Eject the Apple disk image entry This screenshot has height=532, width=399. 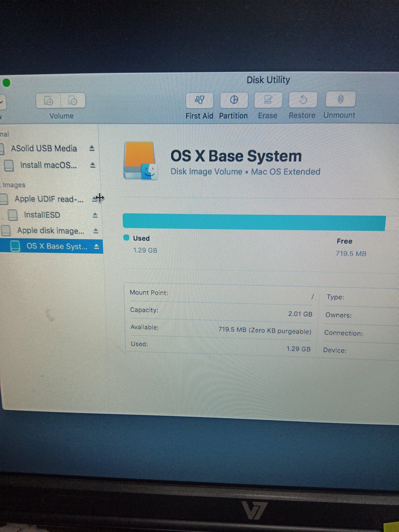pyautogui.click(x=96, y=231)
